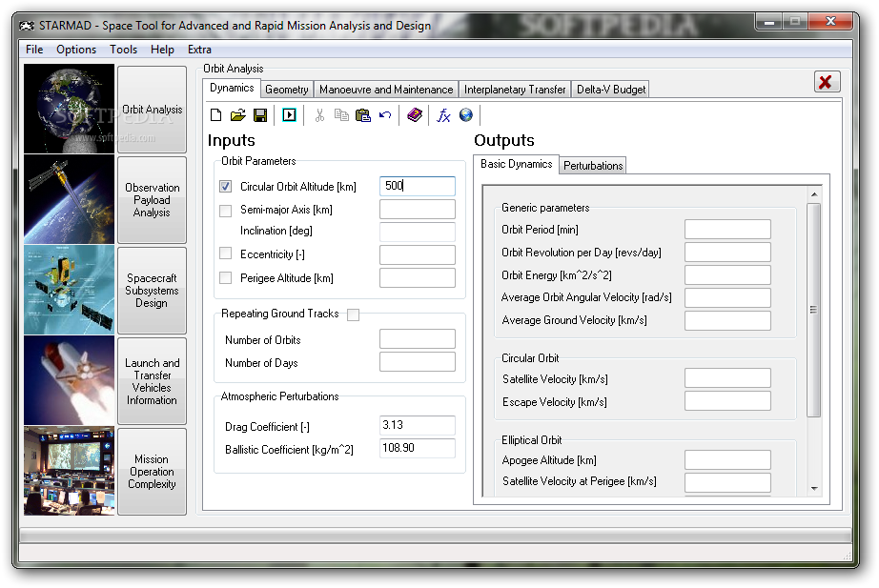
Task: Open the Manoeuvre and Maintenance tab
Action: coord(386,90)
